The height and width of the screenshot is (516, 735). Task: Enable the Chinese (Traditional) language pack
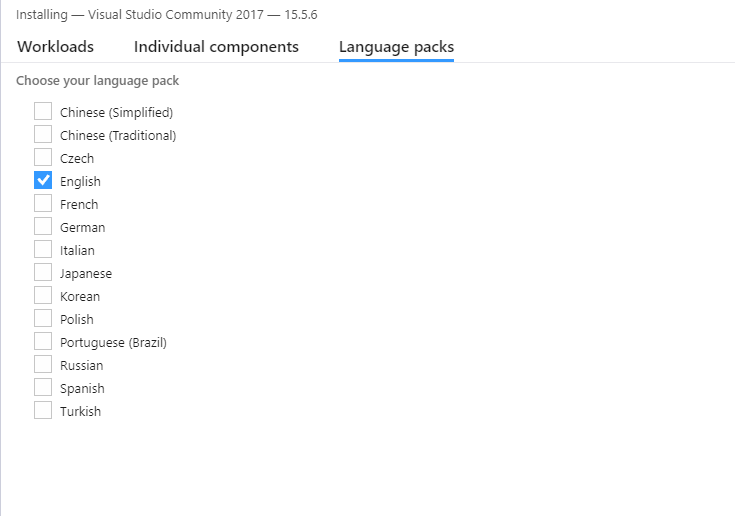coord(43,135)
